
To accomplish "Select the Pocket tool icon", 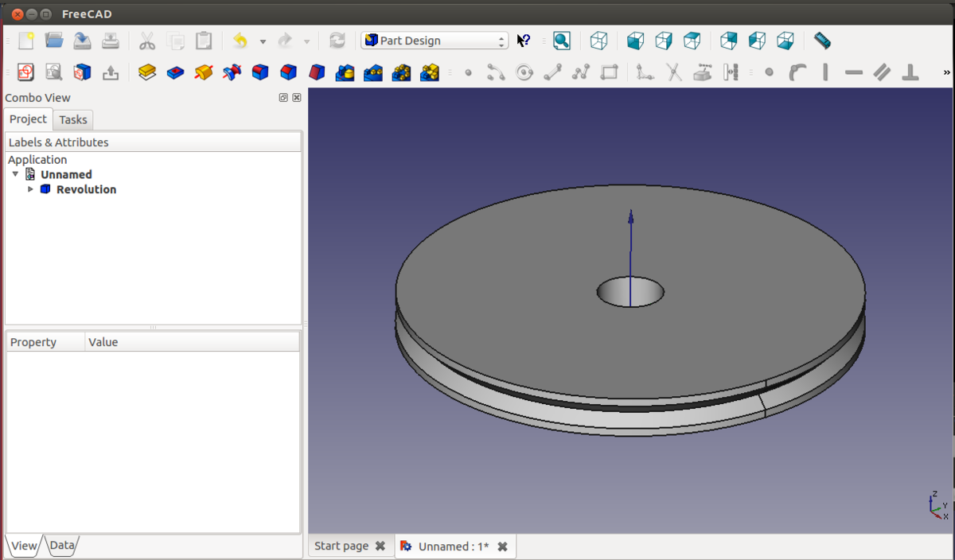I will (x=175, y=72).
